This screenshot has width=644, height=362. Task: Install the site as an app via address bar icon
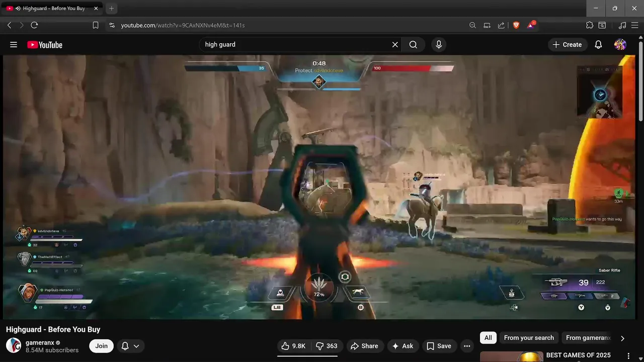487,25
